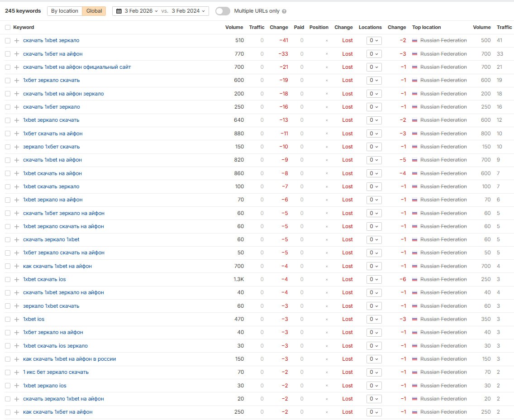Enable the Multiple URLs only toggle
Screen dimensions: 514x420
[223, 11]
